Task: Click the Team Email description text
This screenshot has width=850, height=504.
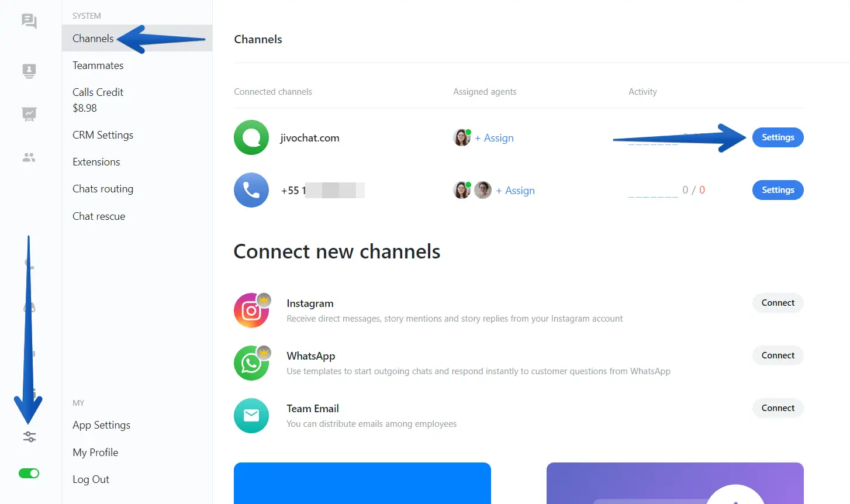Action: (371, 424)
